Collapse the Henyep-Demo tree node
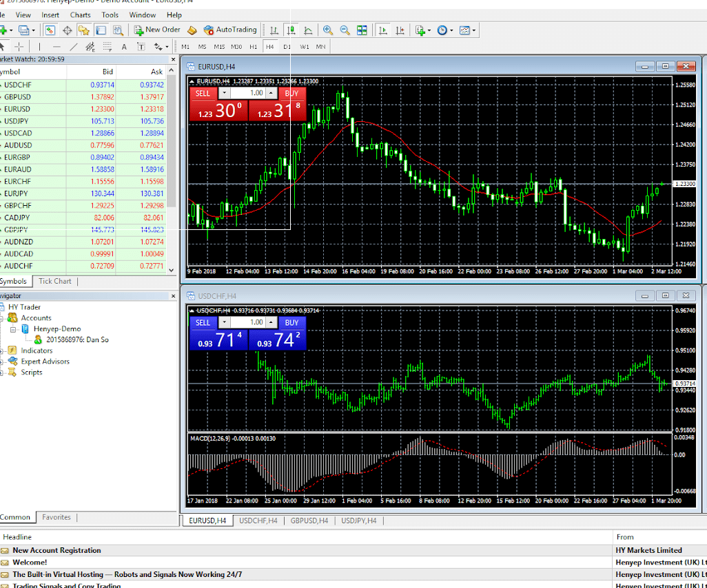 tap(13, 329)
